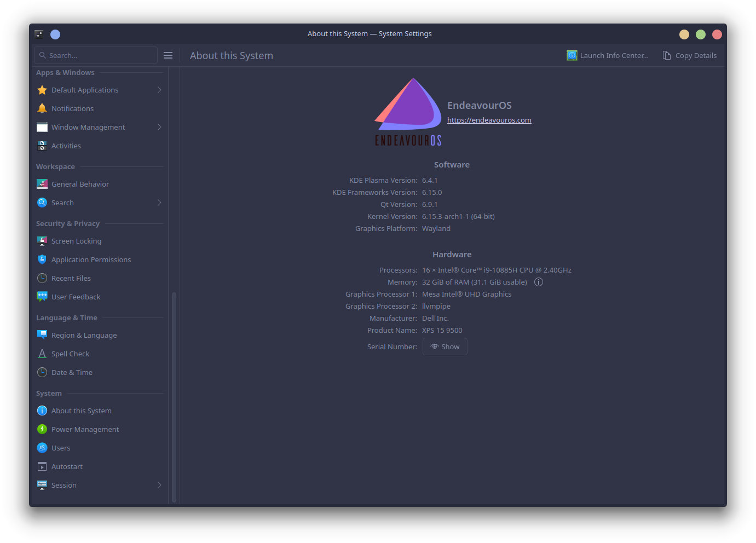This screenshot has height=543, width=756.
Task: Open the hamburger menu beside search
Action: [168, 55]
